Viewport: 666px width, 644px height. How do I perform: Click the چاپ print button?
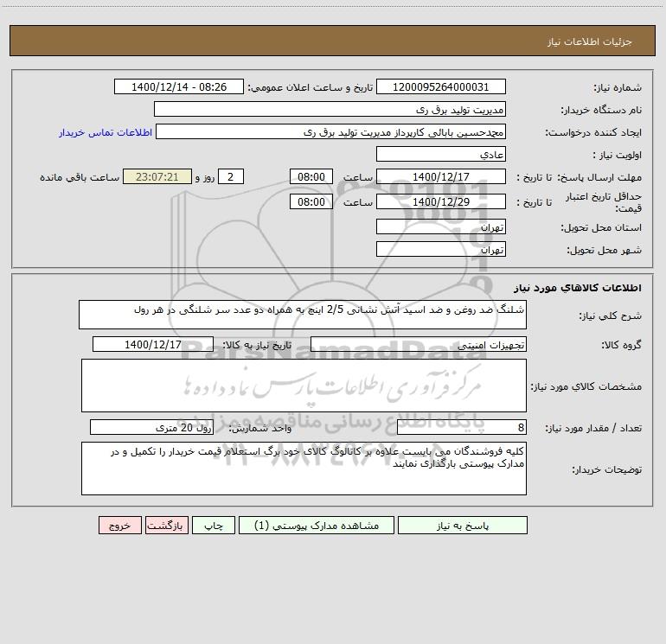coord(214,526)
